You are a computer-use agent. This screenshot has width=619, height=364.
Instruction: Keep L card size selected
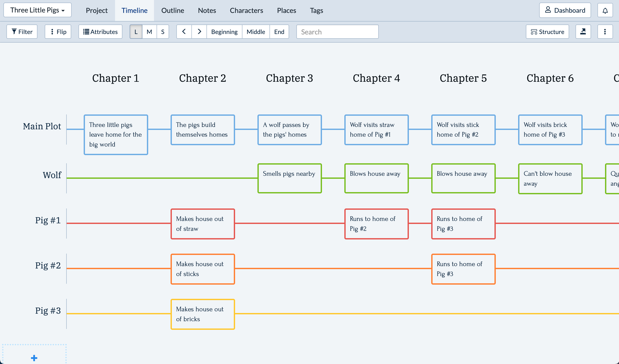pos(136,31)
